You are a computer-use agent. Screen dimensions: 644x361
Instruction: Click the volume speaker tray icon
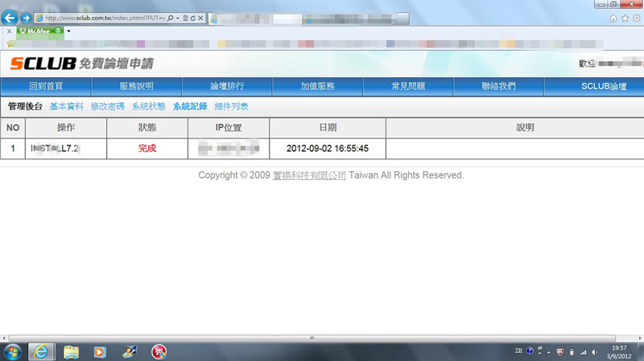point(594,352)
